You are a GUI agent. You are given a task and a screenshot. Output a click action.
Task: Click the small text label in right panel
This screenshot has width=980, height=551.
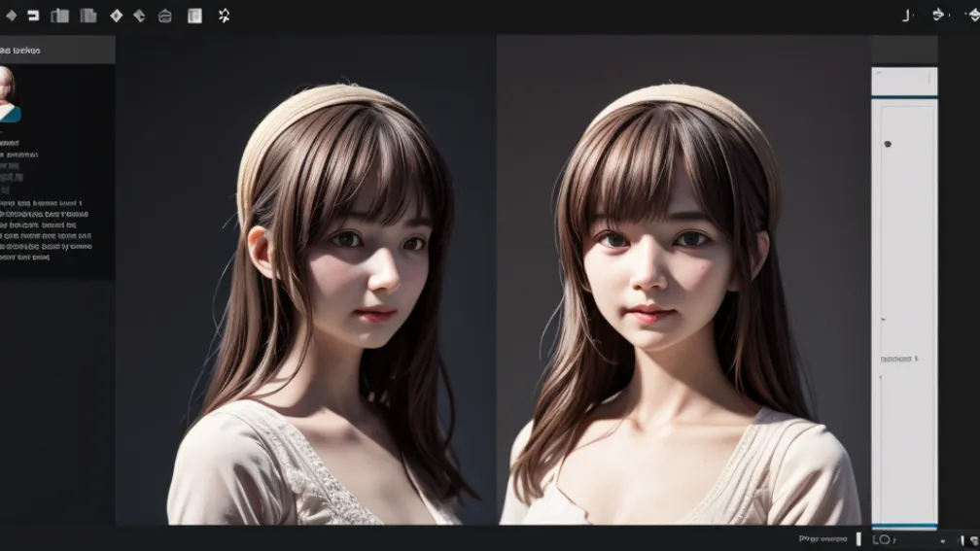coord(899,359)
